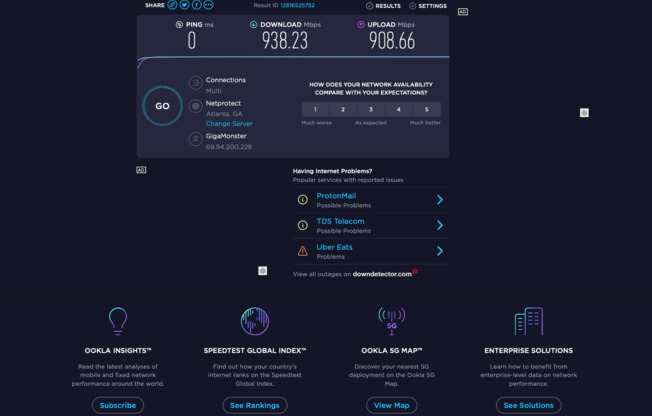The image size is (652, 416).
Task: Rate network availability 3 As expected
Action: [x=371, y=109]
